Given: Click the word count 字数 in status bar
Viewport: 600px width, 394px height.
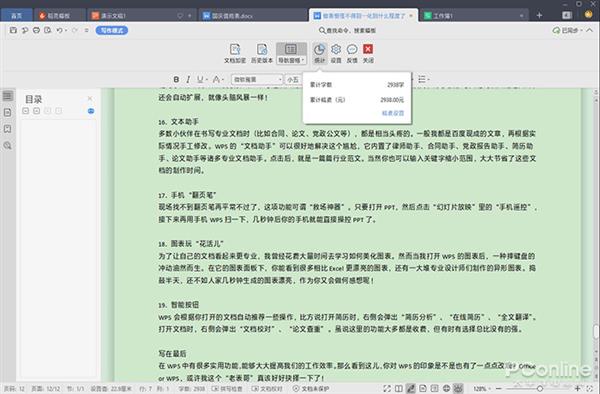Looking at the screenshot, I should [x=192, y=389].
